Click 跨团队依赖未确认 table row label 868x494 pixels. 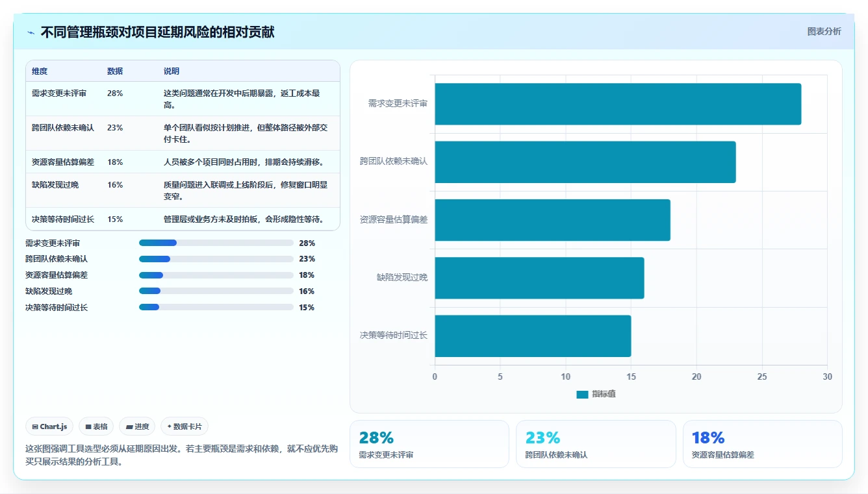tap(63, 128)
